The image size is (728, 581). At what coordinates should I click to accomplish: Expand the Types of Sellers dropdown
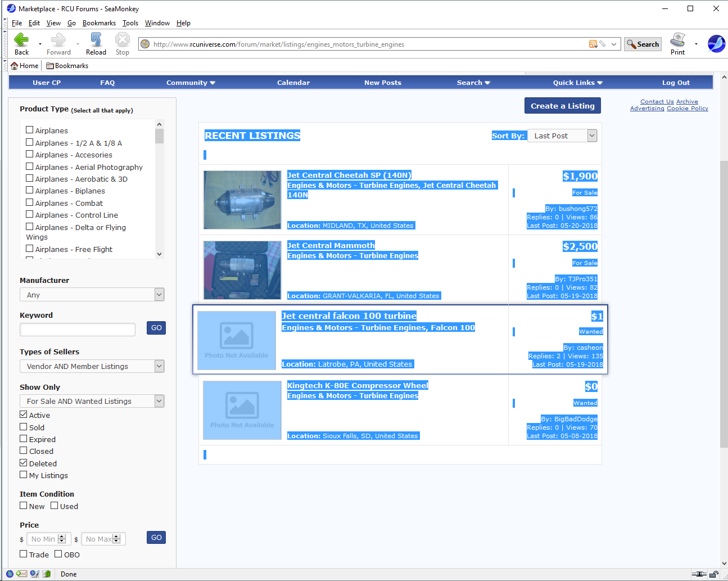click(92, 366)
